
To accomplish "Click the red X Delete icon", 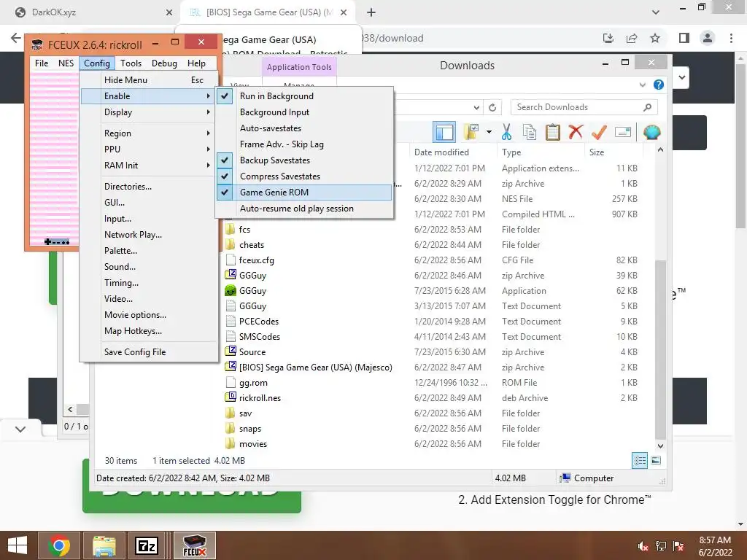I will click(x=576, y=131).
